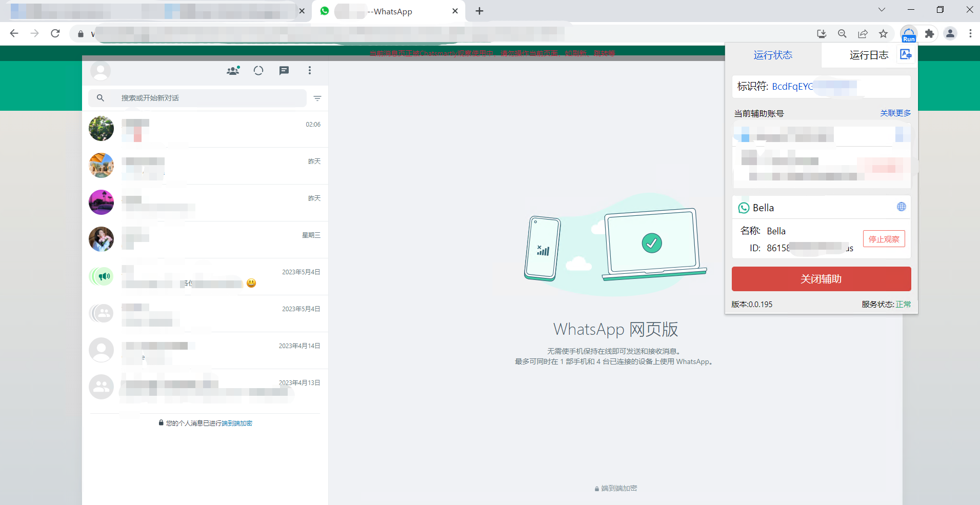
Task: Click the translate icon in extension panel
Action: pyautogui.click(x=906, y=54)
